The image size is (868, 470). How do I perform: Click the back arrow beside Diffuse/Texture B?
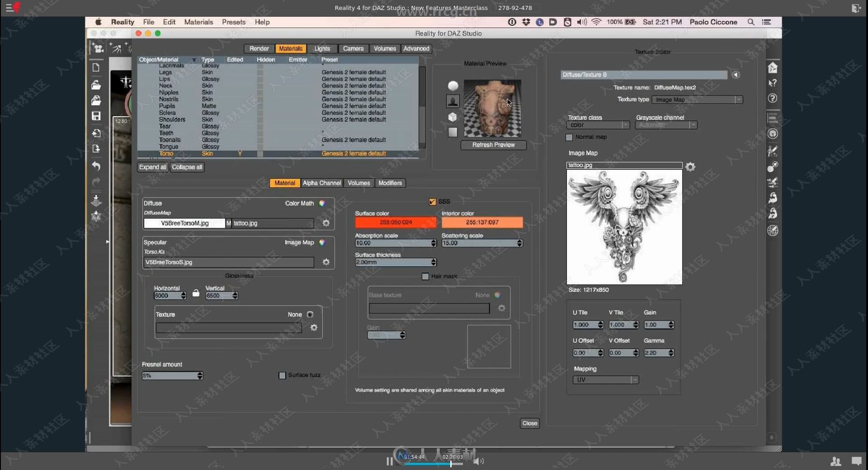tap(736, 75)
